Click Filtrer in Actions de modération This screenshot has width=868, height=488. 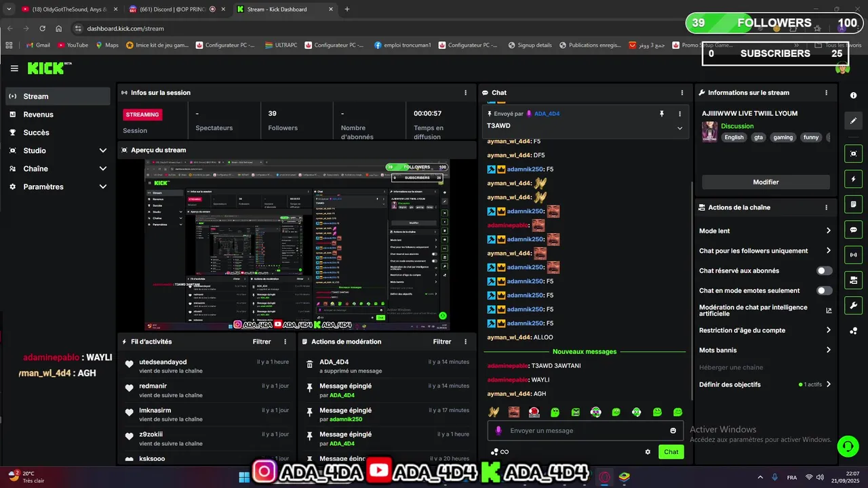point(442,342)
